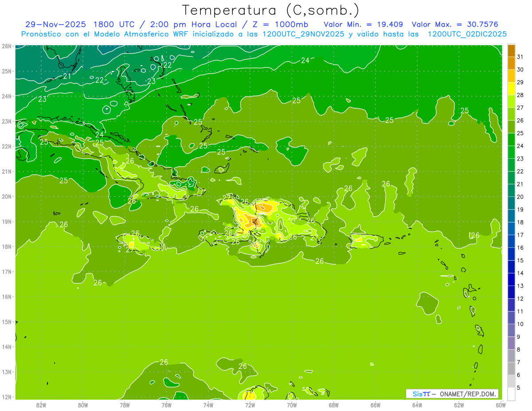Click the "22N" latitude axis label
This screenshot has width=532, height=411.
tap(7, 146)
